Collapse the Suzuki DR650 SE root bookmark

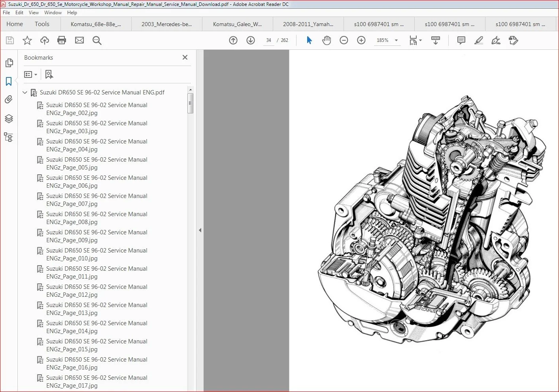pos(25,92)
